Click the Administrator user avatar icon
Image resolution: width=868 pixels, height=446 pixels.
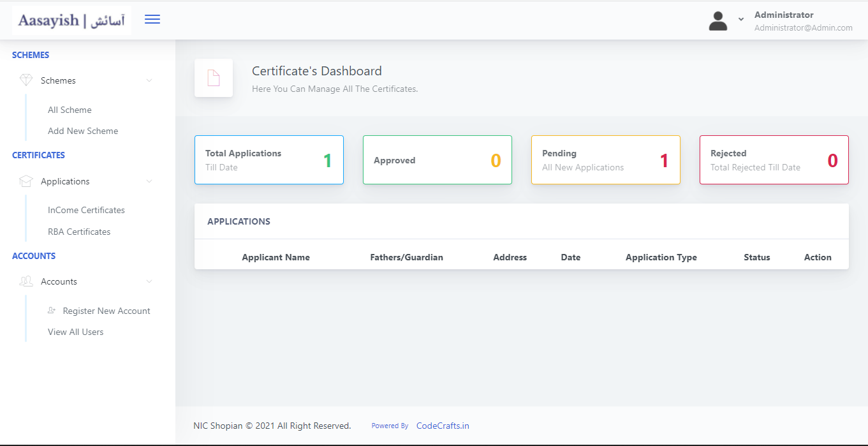pyautogui.click(x=718, y=21)
